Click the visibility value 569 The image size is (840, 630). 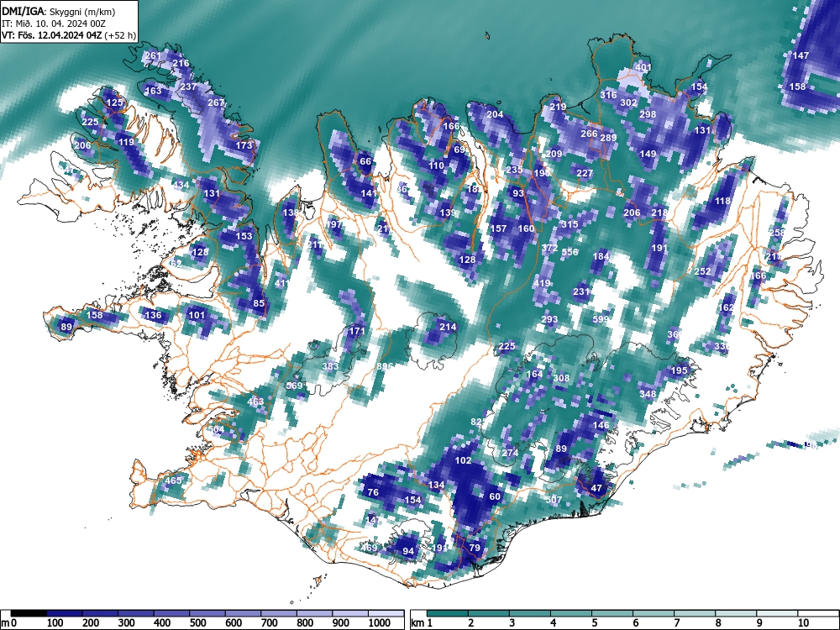click(294, 386)
